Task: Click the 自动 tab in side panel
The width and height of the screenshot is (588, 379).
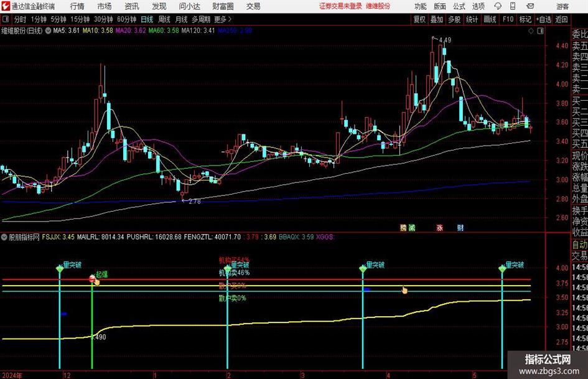Action: tap(580, 245)
